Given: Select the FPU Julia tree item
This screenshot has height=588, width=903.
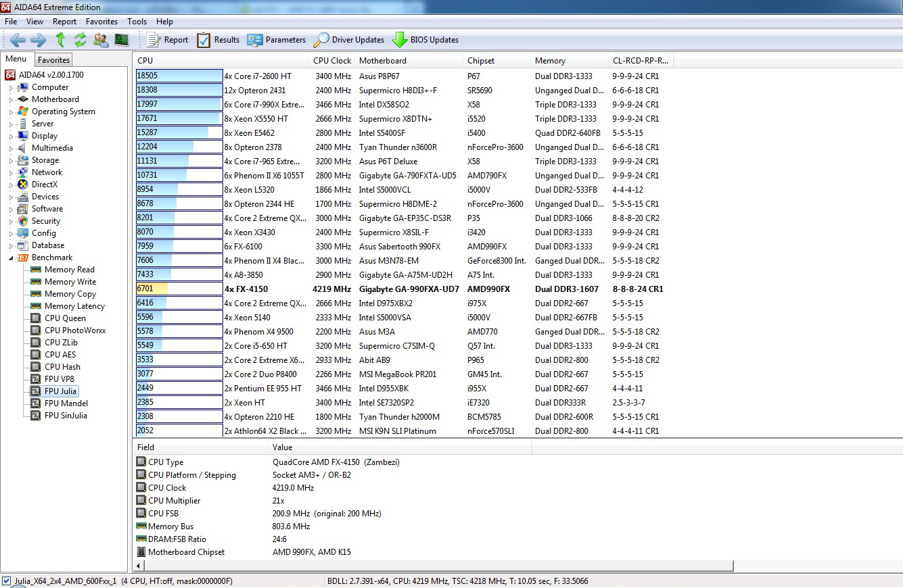Looking at the screenshot, I should 60,391.
